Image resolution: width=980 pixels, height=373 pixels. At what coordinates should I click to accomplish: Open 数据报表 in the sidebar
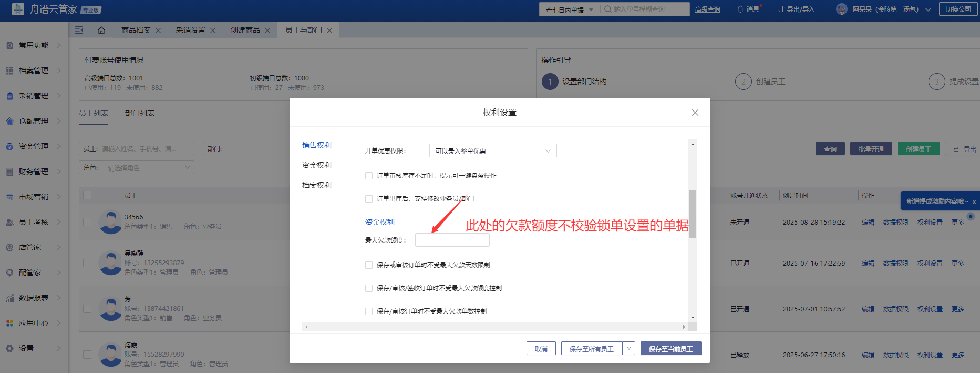pos(34,298)
